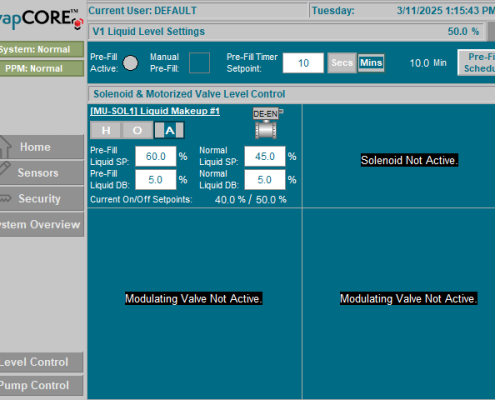
Task: Click the EvapCORE logo
Action: click(41, 19)
